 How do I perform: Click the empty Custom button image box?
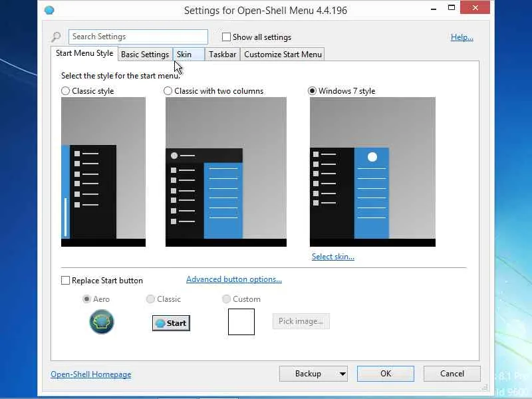241,322
